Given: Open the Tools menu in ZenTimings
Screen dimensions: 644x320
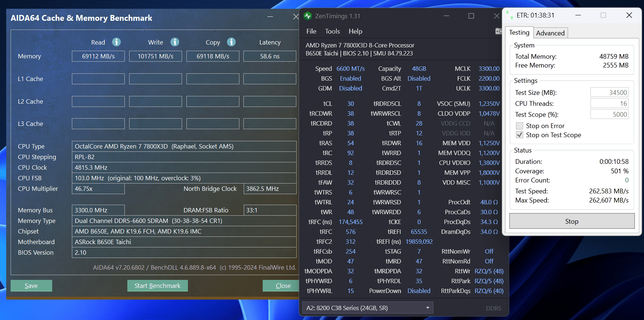Looking at the screenshot, I should point(332,31).
